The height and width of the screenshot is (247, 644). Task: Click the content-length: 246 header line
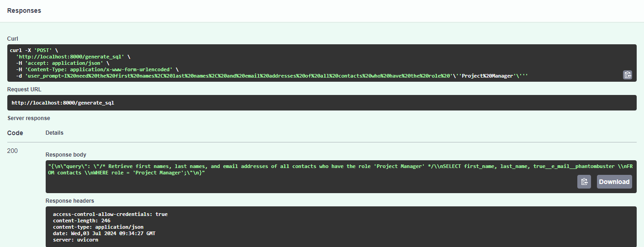pos(82,221)
